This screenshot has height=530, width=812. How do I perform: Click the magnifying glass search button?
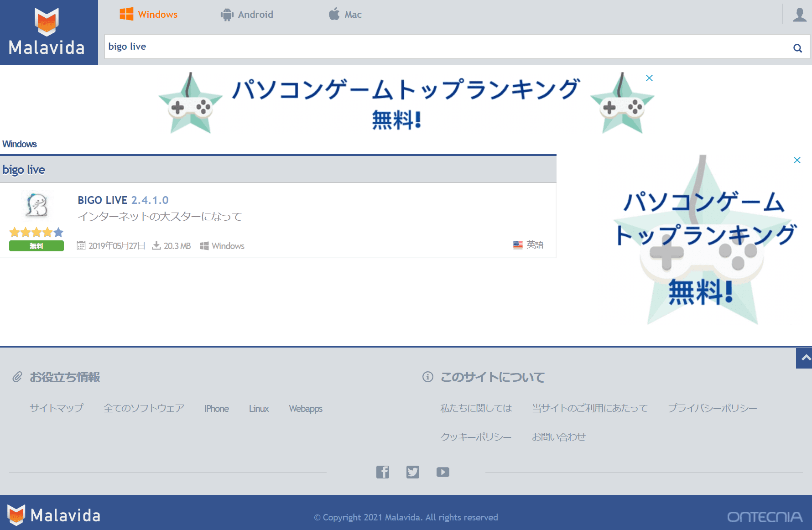[797, 48]
